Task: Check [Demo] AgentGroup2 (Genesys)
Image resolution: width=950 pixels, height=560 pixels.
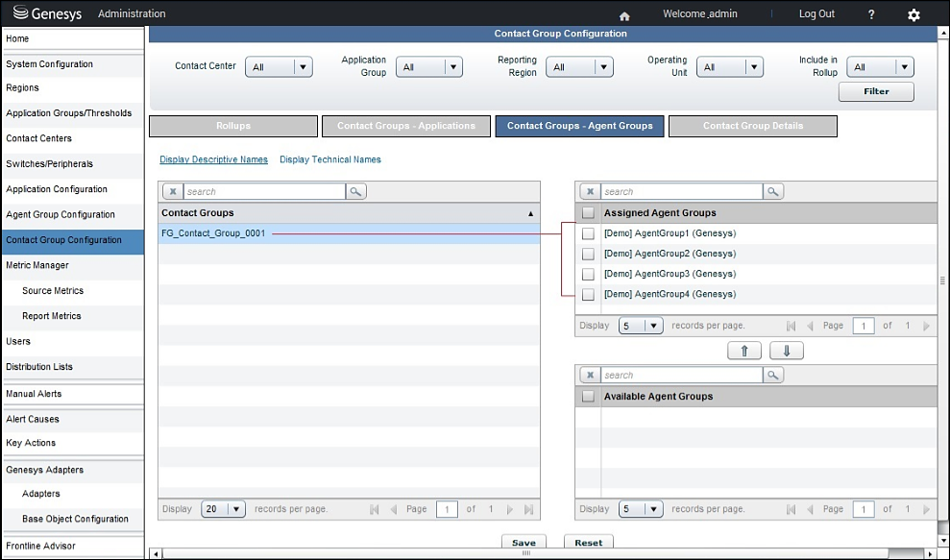Action: click(588, 254)
